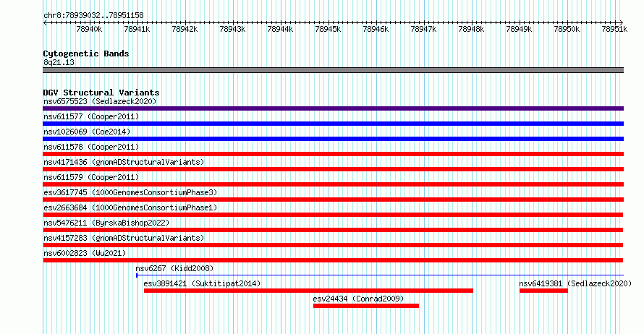The height and width of the screenshot is (334, 644).
Task: Click nsv4157283 (gnomADStructuralVariants) label
Action: 124,238
